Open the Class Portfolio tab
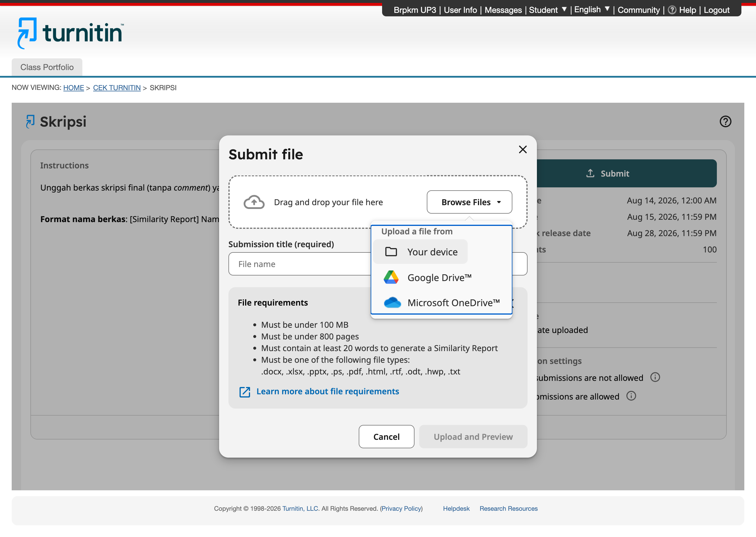This screenshot has height=537, width=756. click(47, 67)
